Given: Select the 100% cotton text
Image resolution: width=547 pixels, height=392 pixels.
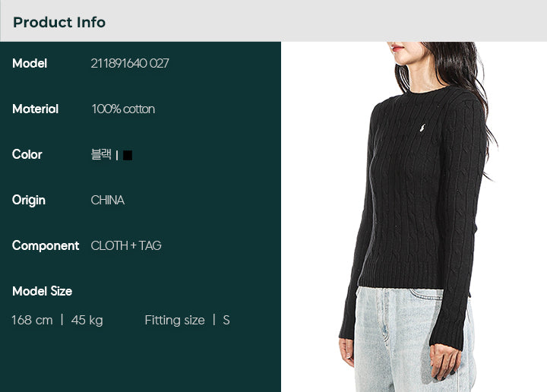Looking at the screenshot, I should coord(123,109).
